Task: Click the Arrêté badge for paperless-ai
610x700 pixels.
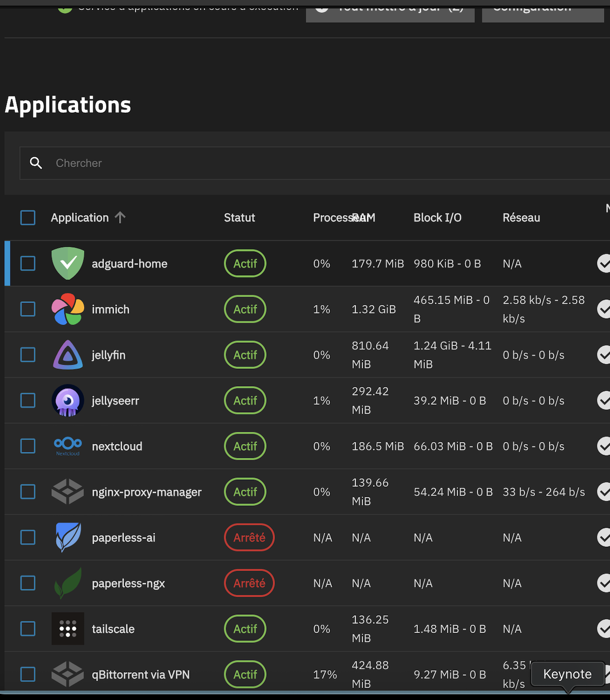Action: point(249,537)
